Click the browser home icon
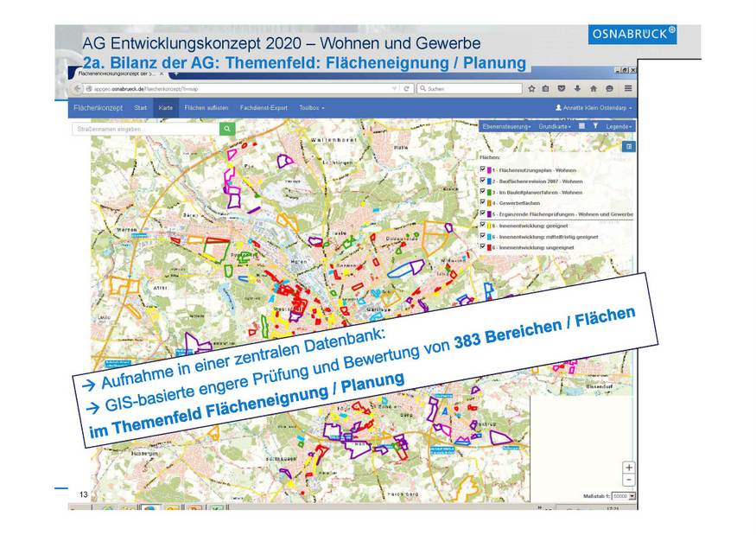 (x=594, y=88)
